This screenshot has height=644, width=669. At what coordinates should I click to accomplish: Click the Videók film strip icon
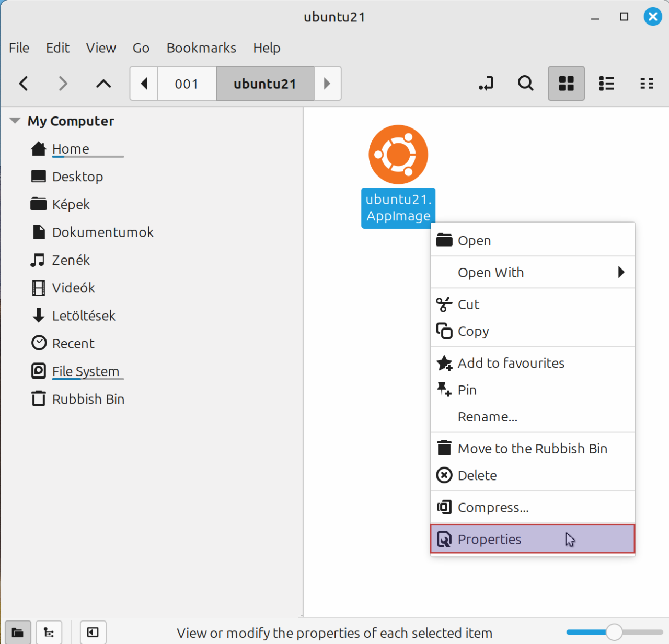click(39, 288)
